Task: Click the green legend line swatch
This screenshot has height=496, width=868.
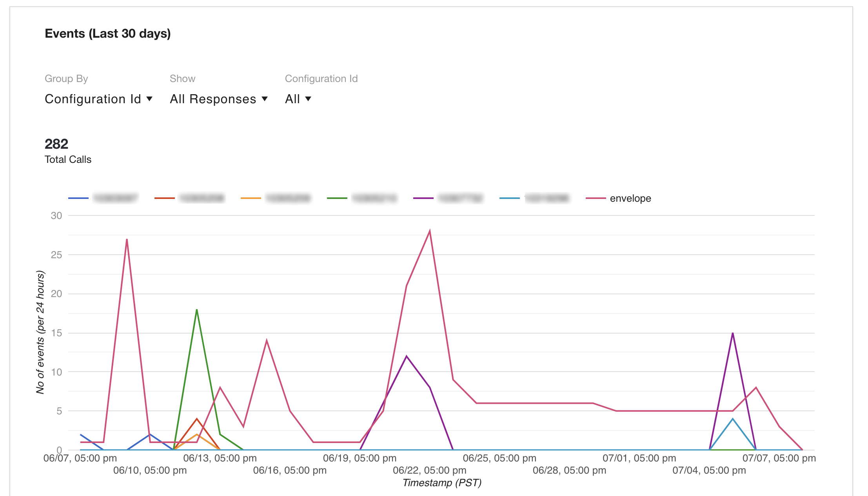Action: point(337,198)
